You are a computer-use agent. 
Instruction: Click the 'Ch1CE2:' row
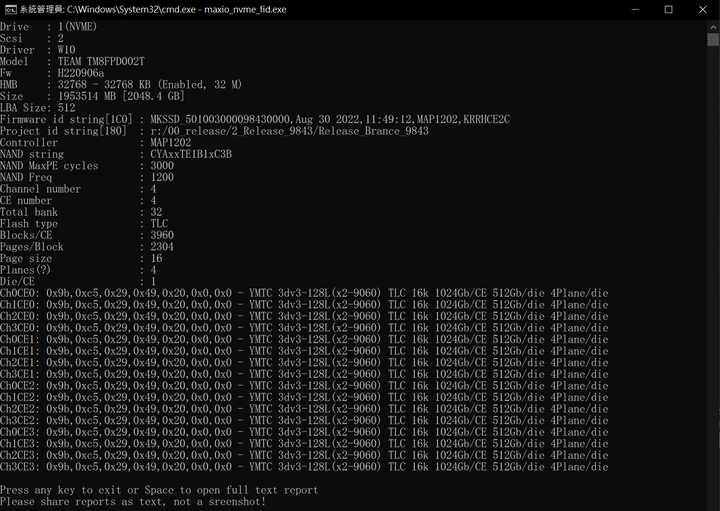click(304, 397)
